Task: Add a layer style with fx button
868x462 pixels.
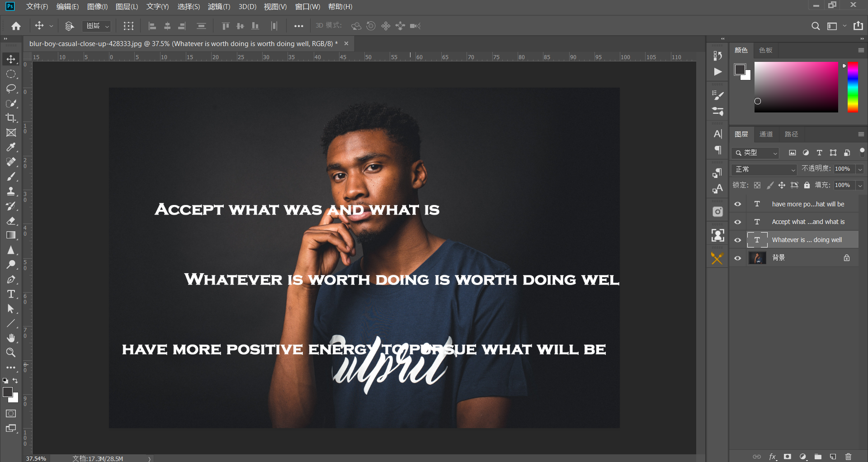Action: pyautogui.click(x=773, y=457)
